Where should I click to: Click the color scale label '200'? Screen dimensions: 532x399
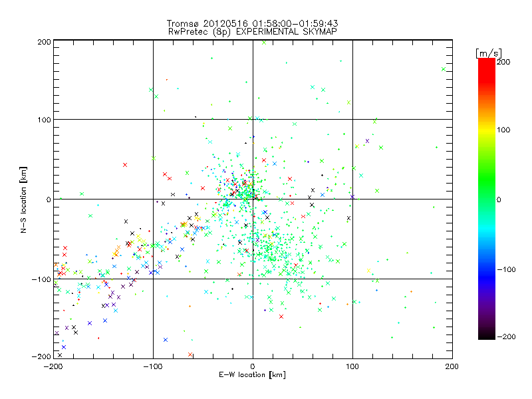503,62
